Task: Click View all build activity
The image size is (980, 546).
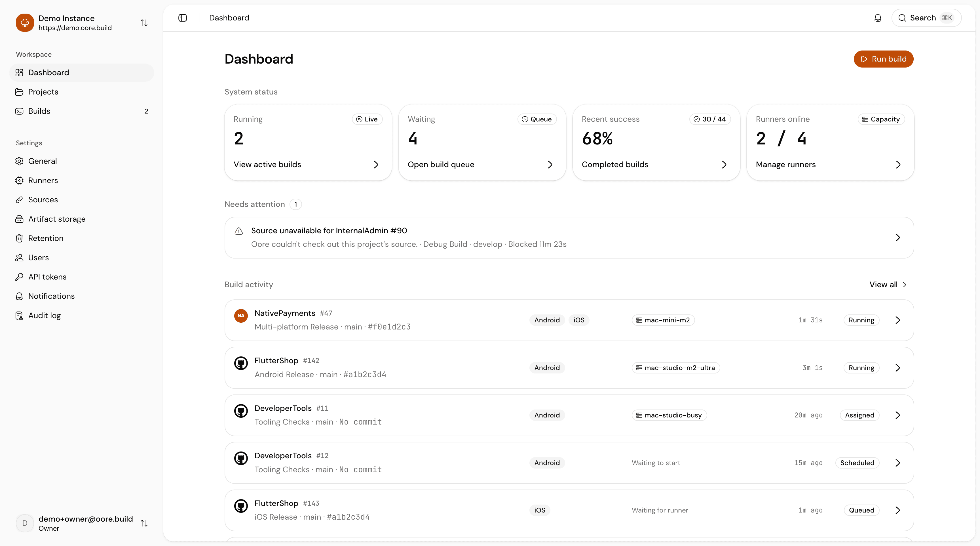Action: (888, 284)
